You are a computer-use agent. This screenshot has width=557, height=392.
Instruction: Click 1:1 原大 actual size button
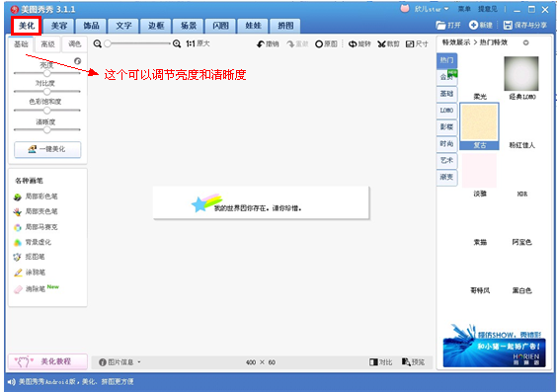(x=198, y=43)
